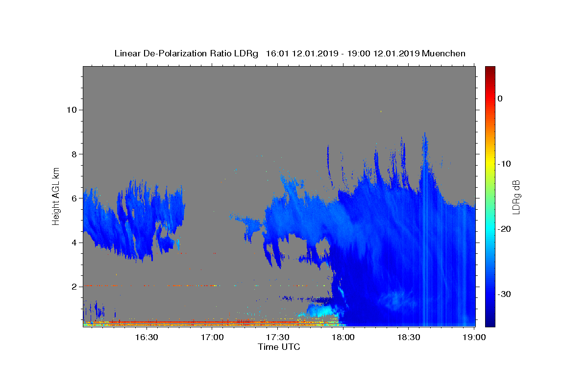This screenshot has width=588, height=392.
Task: Click the 16:30 time tick label
Action: (x=146, y=337)
